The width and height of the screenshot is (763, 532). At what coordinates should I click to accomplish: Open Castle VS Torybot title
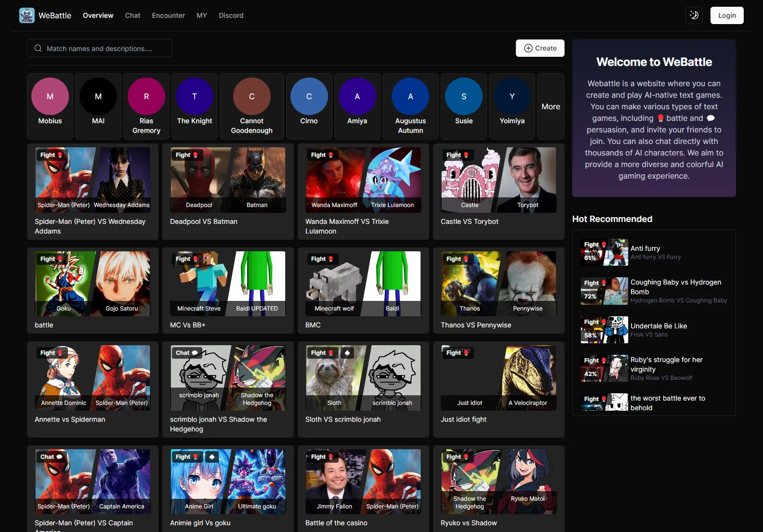[x=470, y=221]
